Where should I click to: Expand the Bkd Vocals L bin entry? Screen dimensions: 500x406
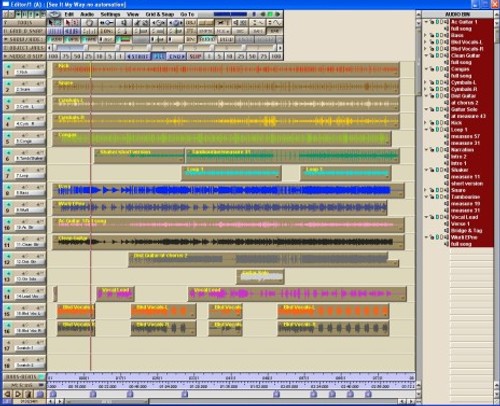coord(426,42)
